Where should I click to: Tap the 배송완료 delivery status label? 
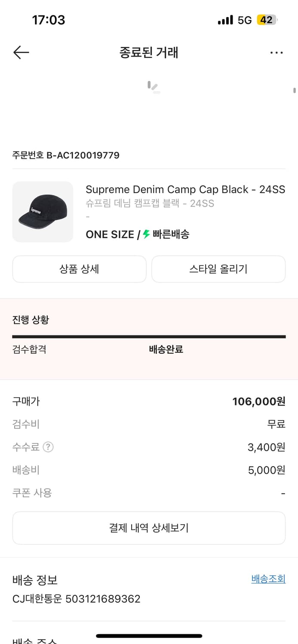coord(166,349)
